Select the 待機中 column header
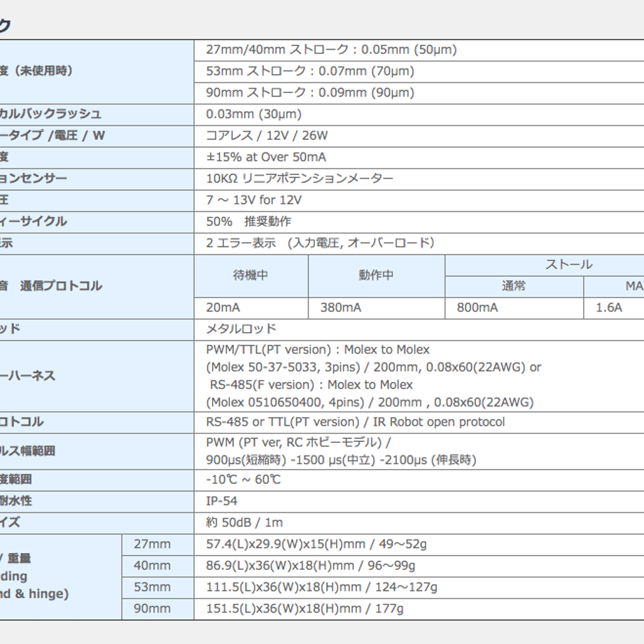The image size is (644, 644). coord(251,276)
